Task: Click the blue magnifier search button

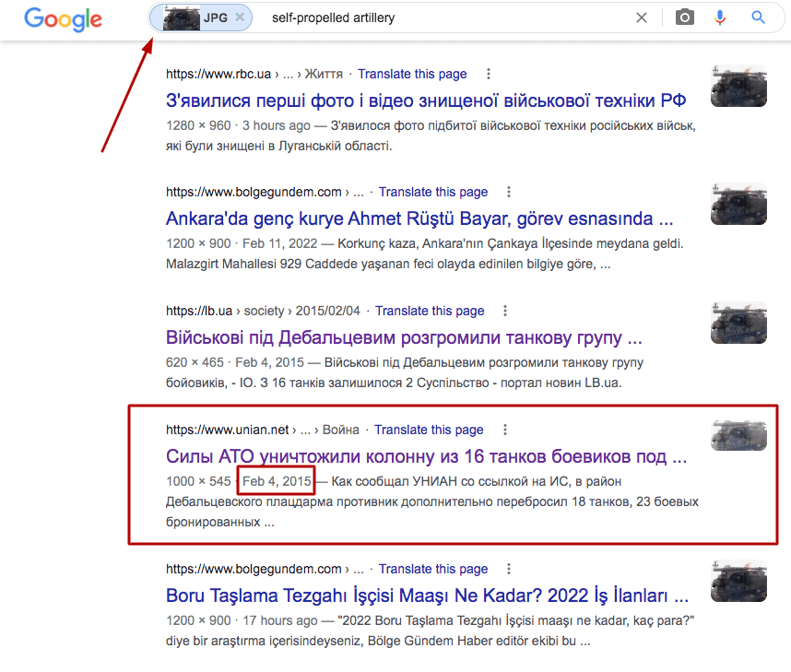Action: point(758,18)
